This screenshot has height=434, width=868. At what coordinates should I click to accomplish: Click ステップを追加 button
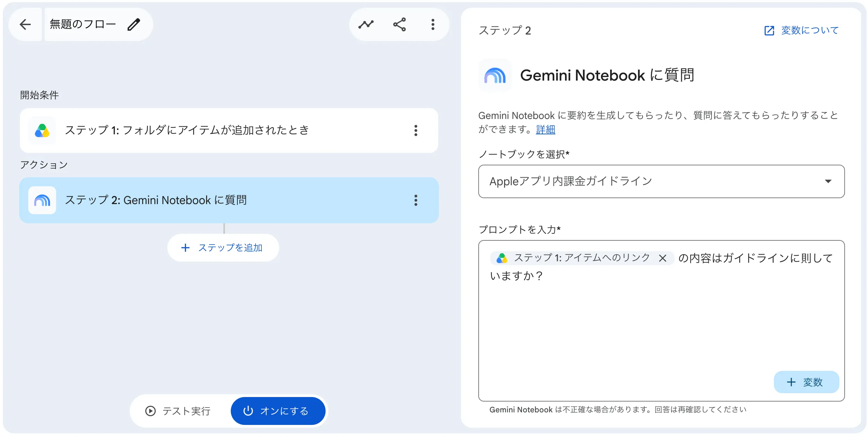[x=223, y=248]
